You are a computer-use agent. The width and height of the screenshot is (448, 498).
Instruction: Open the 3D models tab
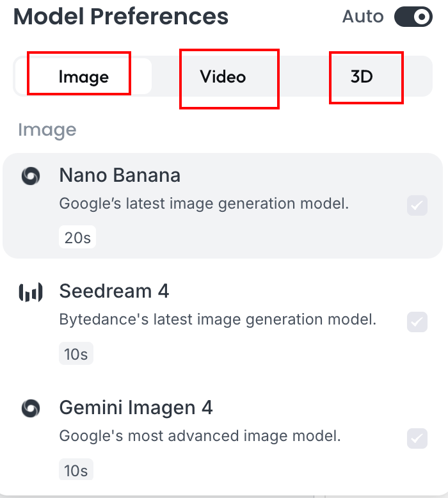pos(362,77)
